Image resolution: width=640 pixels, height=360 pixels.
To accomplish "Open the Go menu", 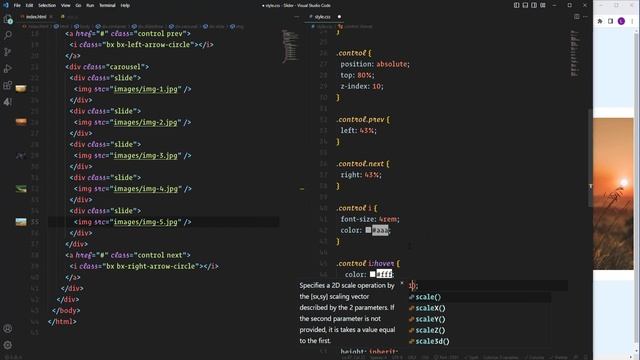I will 78,5.
